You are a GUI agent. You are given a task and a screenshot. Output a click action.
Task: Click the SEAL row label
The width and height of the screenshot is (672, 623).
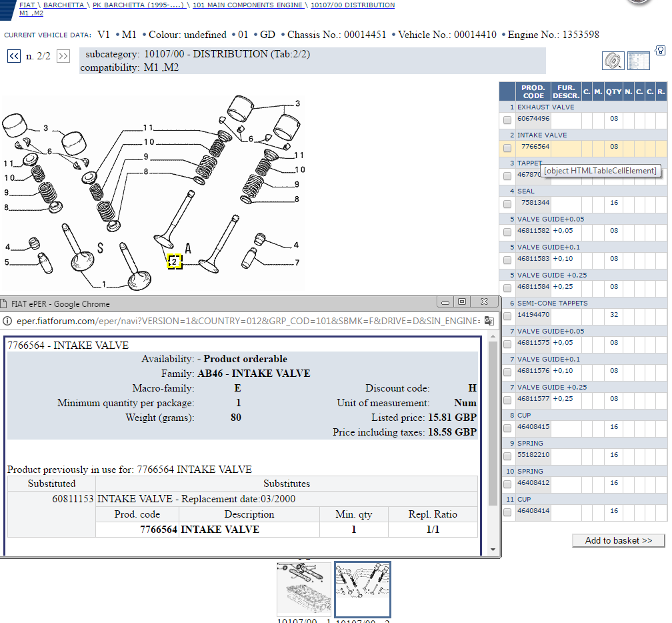pyautogui.click(x=526, y=191)
